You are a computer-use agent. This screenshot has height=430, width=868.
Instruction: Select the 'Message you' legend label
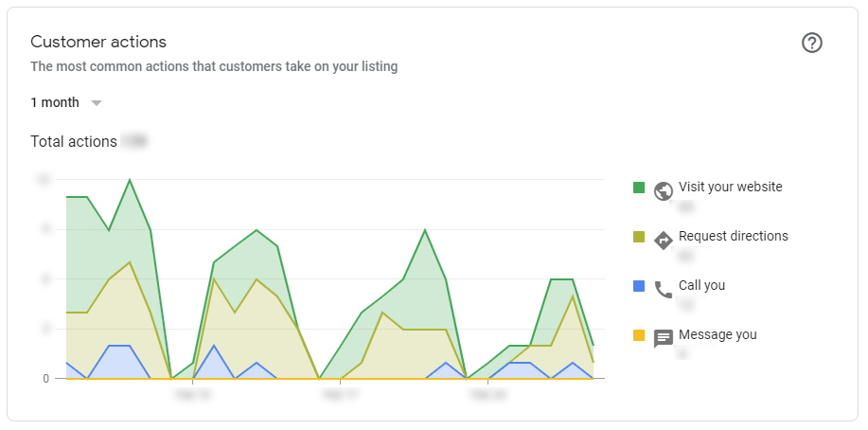pos(717,334)
